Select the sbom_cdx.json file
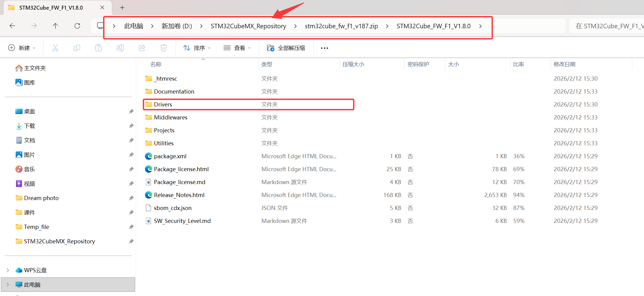This screenshot has width=644, height=296. tap(173, 208)
